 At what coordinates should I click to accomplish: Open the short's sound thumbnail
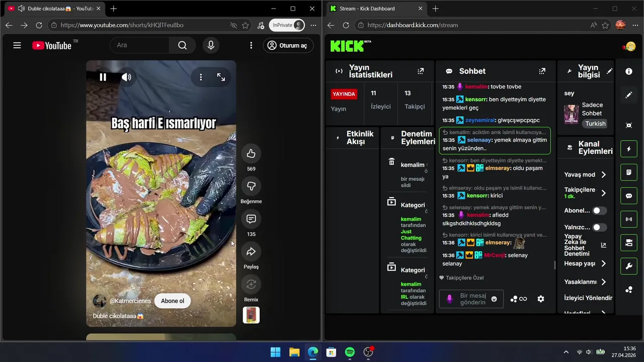coord(251,315)
